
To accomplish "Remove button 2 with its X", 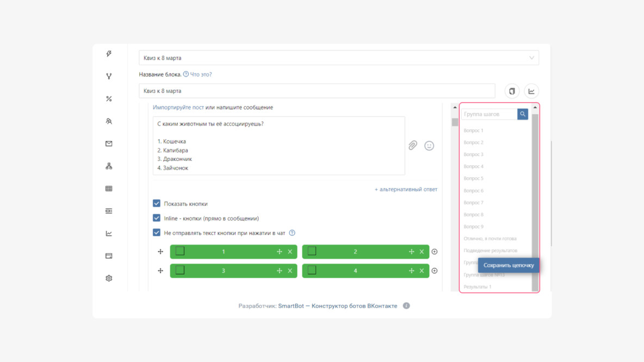I will [x=422, y=252].
